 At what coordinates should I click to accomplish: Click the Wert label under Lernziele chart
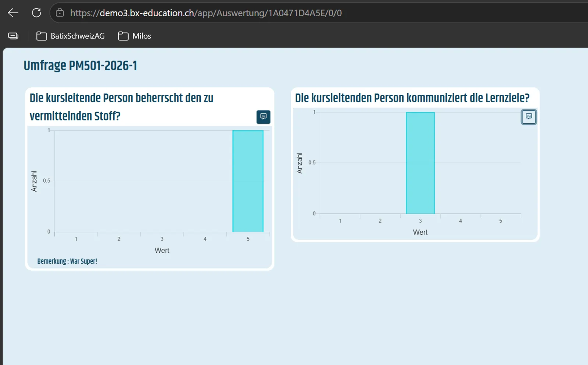coord(420,232)
